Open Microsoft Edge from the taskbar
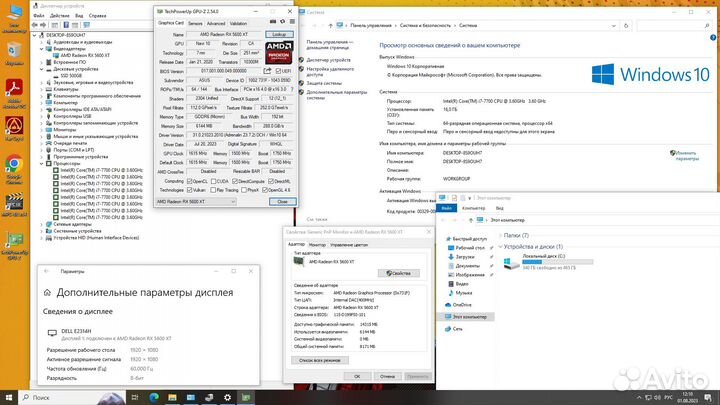720x405 pixels. [154, 397]
